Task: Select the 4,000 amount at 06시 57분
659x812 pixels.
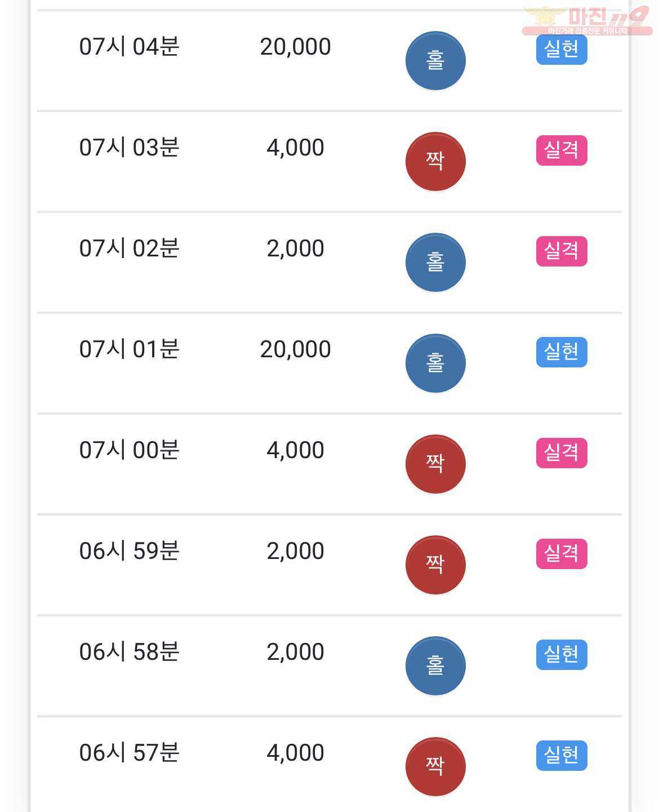Action: pos(295,753)
